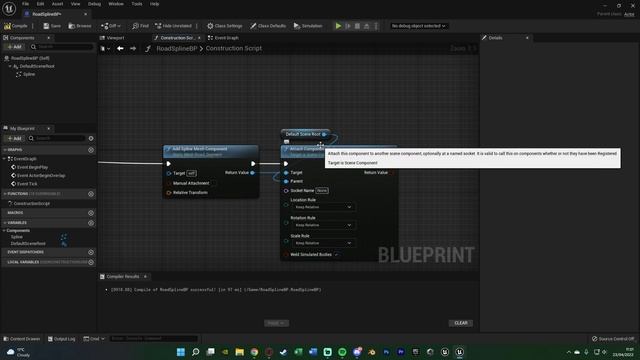Open the Debug menu
The height and width of the screenshot is (360, 640).
coord(94,4)
